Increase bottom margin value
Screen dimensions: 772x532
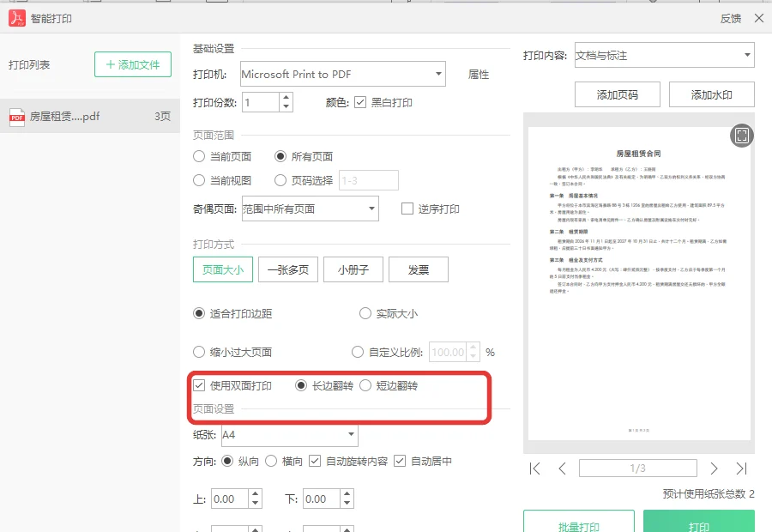pyautogui.click(x=347, y=493)
